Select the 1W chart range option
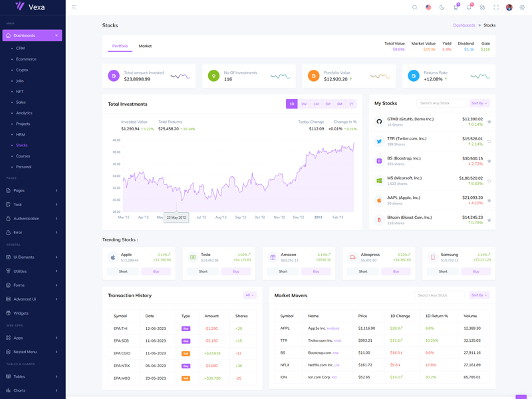The image size is (532, 399). [304, 104]
